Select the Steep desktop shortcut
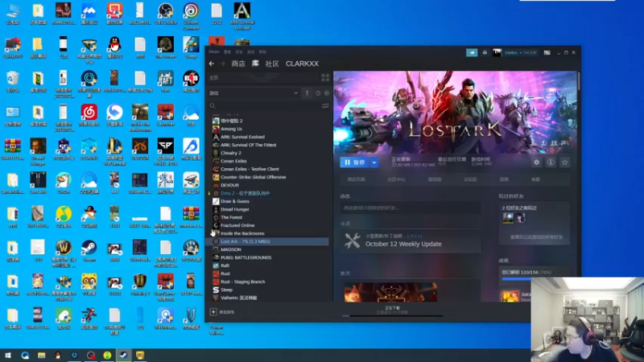This screenshot has height=362, width=644. point(191,47)
